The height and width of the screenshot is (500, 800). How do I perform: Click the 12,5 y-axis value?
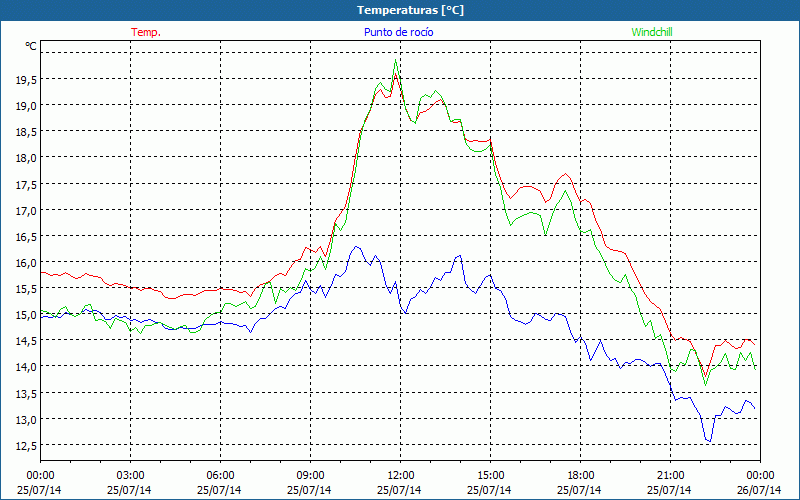27,445
